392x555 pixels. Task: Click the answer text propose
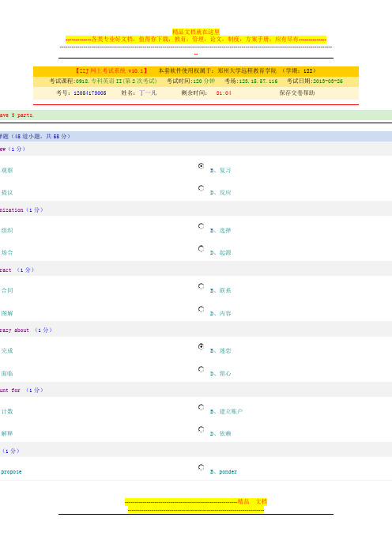click(x=11, y=472)
